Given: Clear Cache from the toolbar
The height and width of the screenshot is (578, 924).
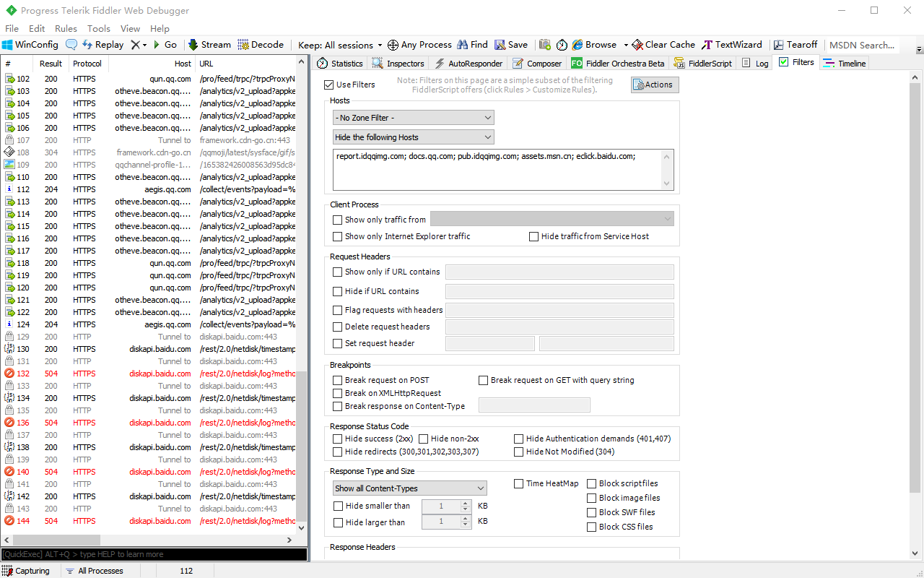Looking at the screenshot, I should pos(663,45).
